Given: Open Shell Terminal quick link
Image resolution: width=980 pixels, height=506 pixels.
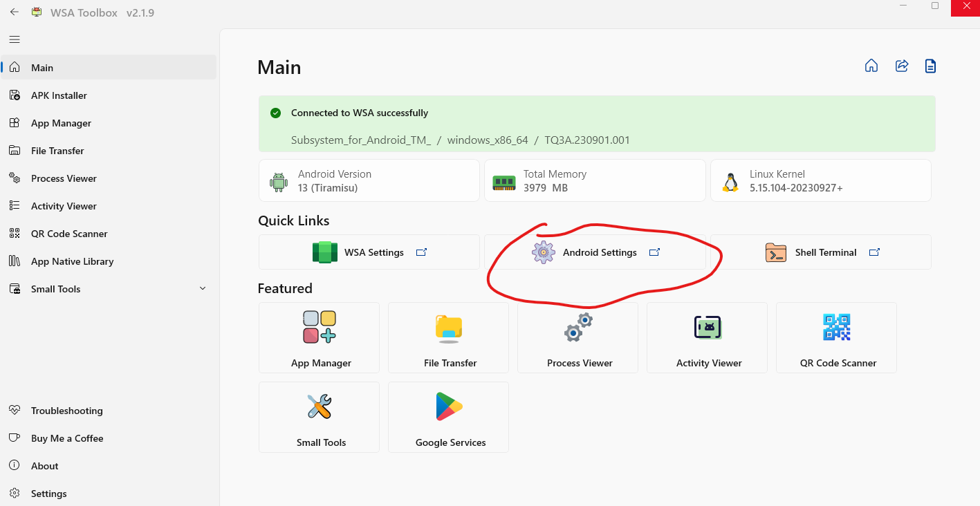Looking at the screenshot, I should pyautogui.click(x=821, y=252).
